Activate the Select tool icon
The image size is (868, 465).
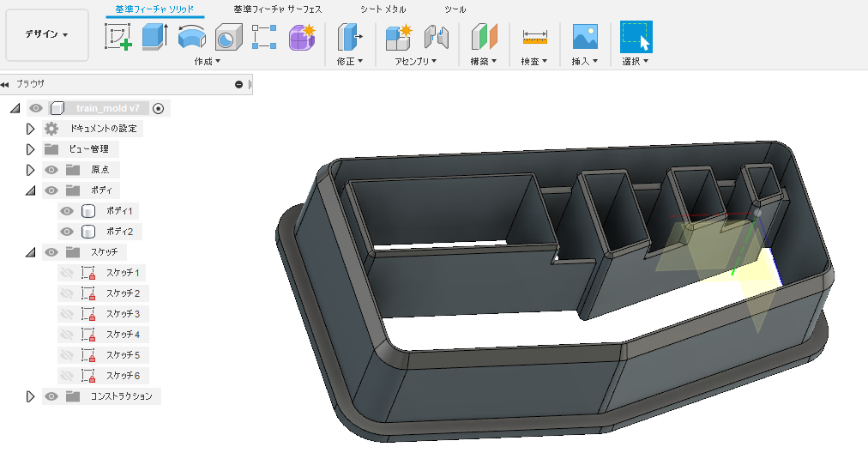click(636, 37)
